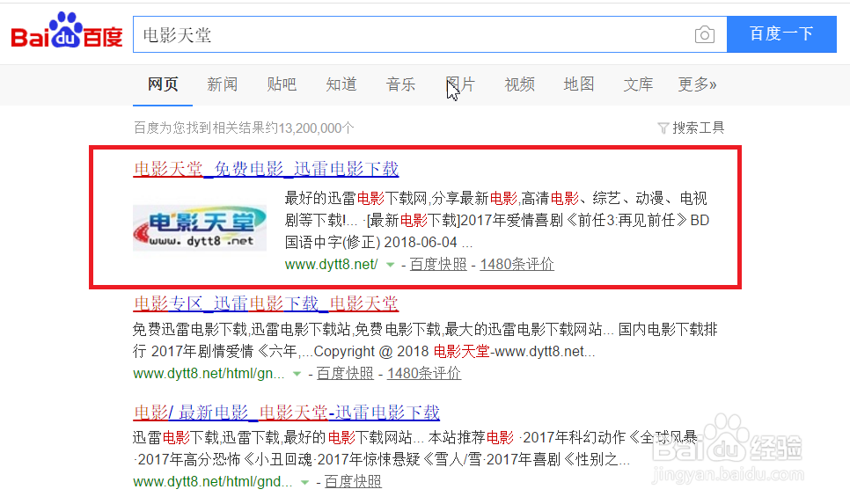
Task: Expand the arrow beside www.dytt8.net/html/gn...
Action: pos(297,374)
